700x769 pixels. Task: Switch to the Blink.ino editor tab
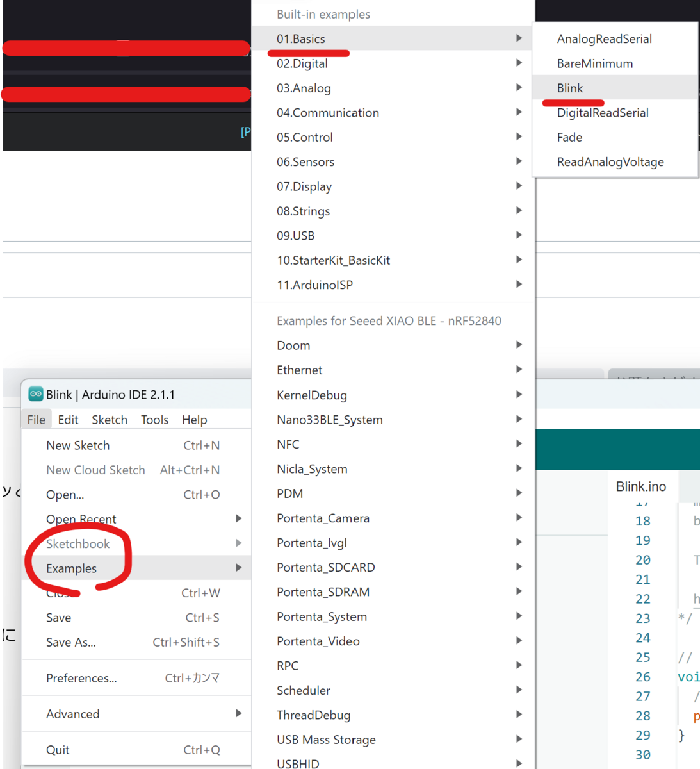coord(641,486)
